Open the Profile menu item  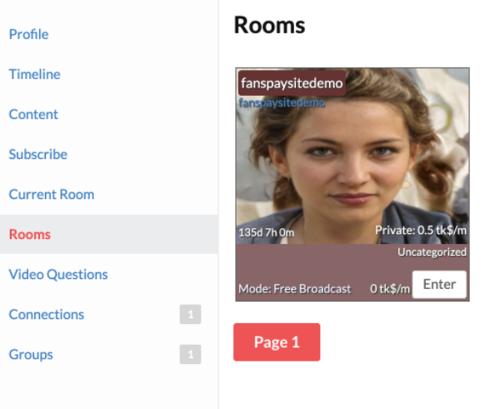29,34
